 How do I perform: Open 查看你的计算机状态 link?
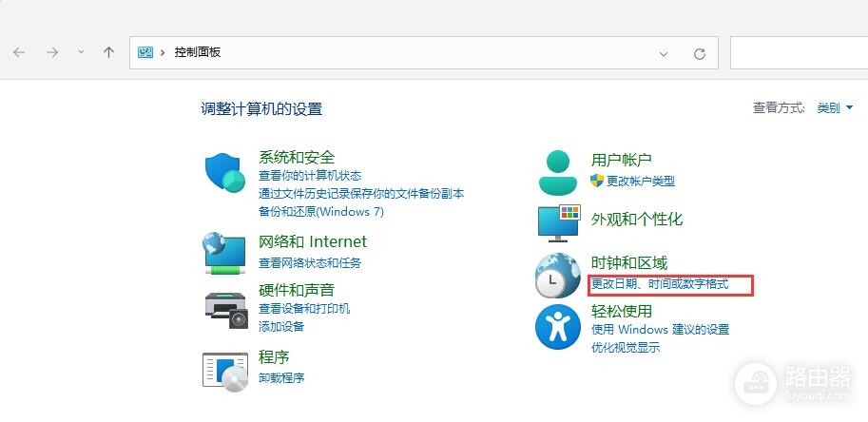pos(310,176)
